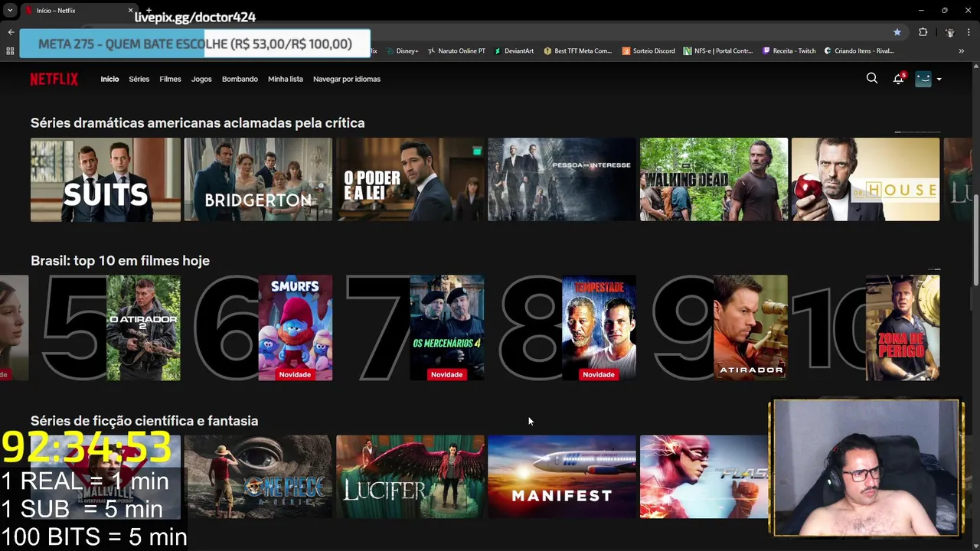Open the Apps grid in bookmarks bar
Screen dimensions: 980x551
10,51
